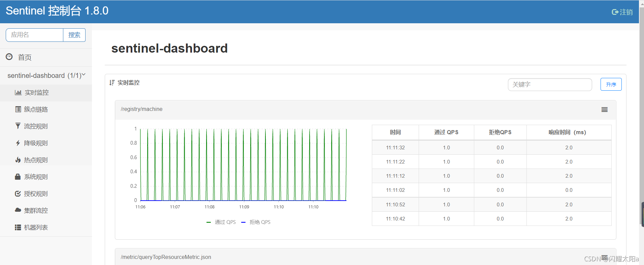The image size is (644, 265).
Task: Click the Sentinel 控制台 1.8.0 title
Action: pyautogui.click(x=57, y=11)
